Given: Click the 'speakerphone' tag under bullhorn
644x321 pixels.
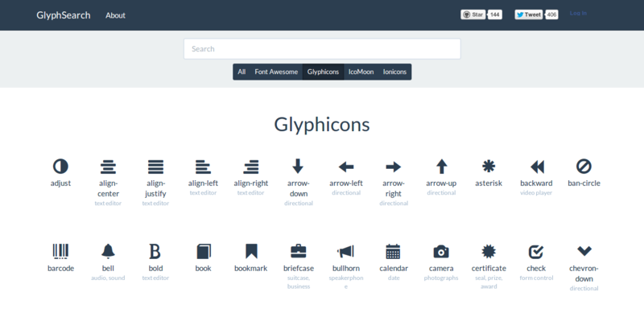Looking at the screenshot, I should pos(346,282).
